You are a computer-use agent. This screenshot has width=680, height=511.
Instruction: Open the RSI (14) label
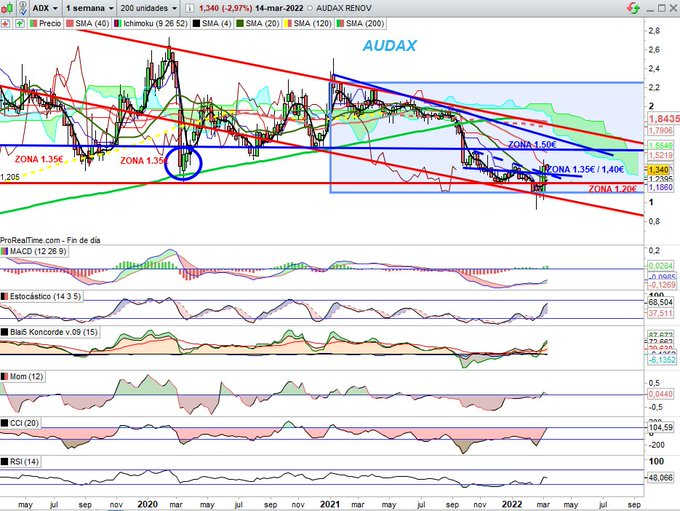point(24,462)
